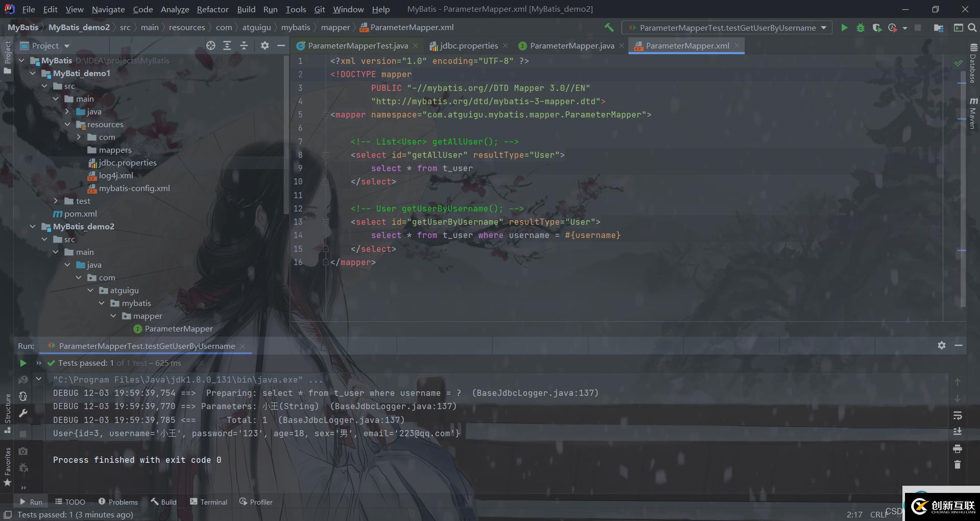Collapse the atguigu package
Viewport: 980px width, 521px height.
pos(90,290)
